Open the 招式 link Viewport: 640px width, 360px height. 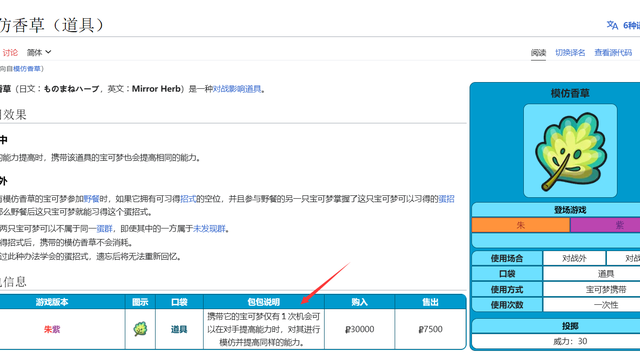pos(188,199)
